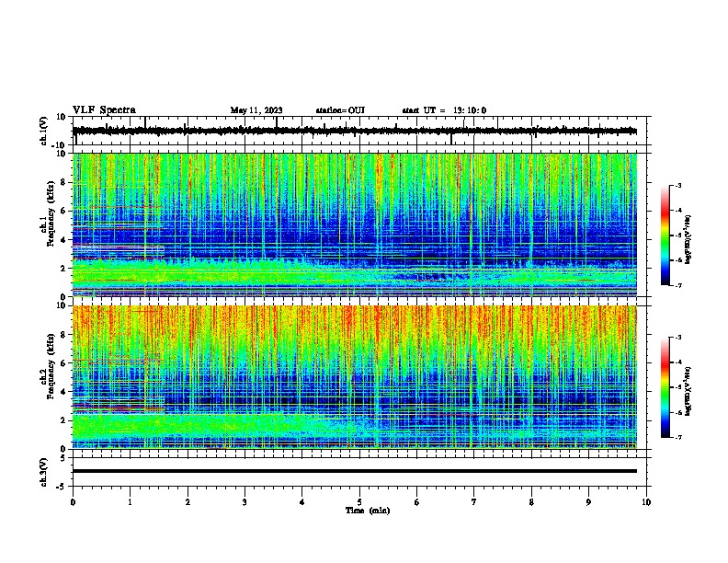Image resolution: width=728 pixels, height=563 pixels.
Task: Click the time axis tick label '1'
Action: click(x=130, y=502)
